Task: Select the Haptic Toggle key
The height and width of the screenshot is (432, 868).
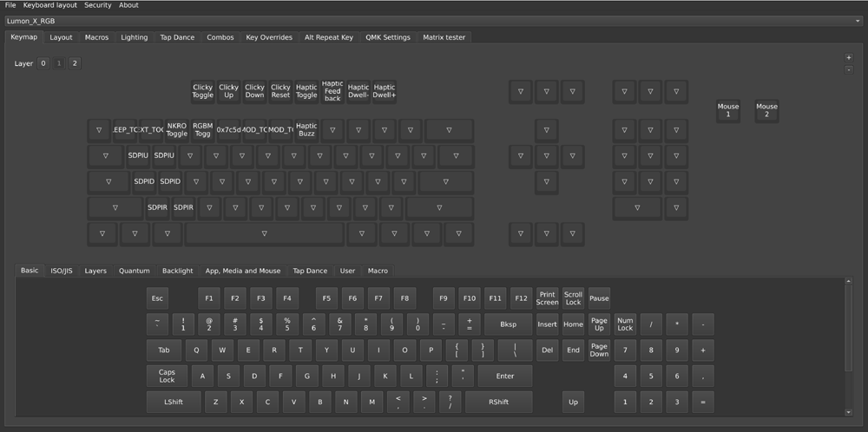Action: (306, 91)
